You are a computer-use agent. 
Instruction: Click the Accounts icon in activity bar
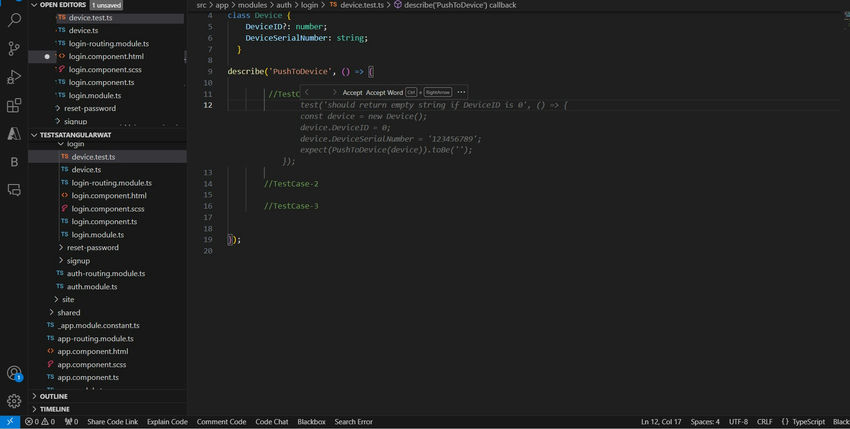point(14,373)
